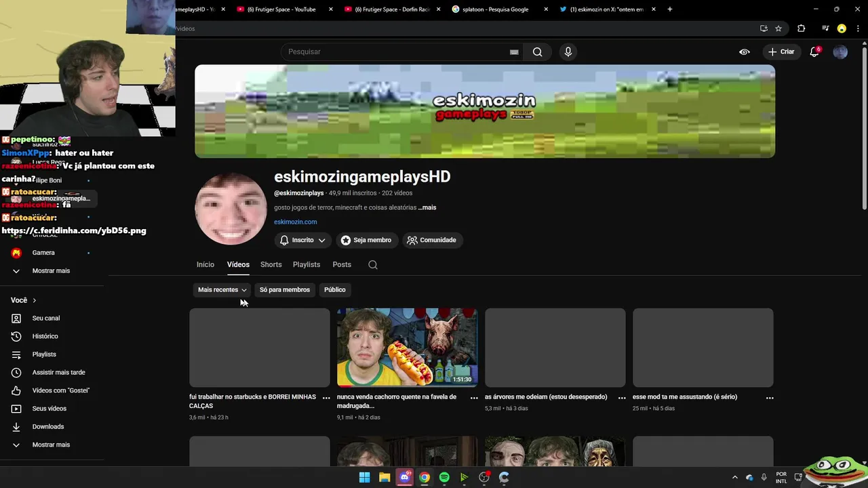Viewport: 868px width, 488px height.
Task: Click the eye icon beside Criar
Action: 745,52
